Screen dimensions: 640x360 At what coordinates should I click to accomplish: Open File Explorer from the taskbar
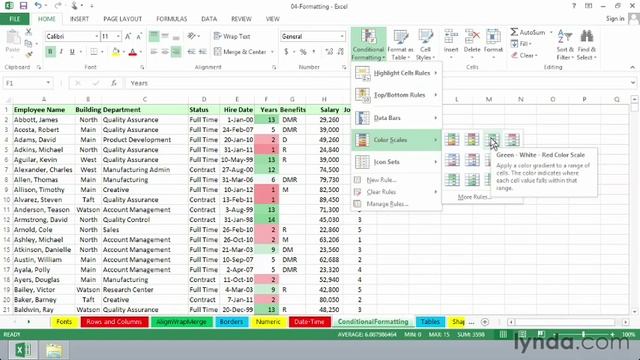(54, 350)
